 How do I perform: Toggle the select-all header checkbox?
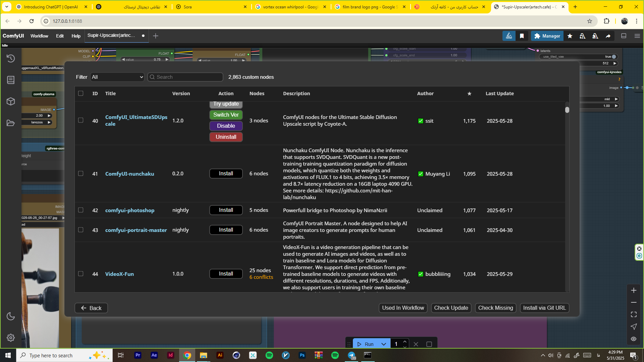[81, 94]
